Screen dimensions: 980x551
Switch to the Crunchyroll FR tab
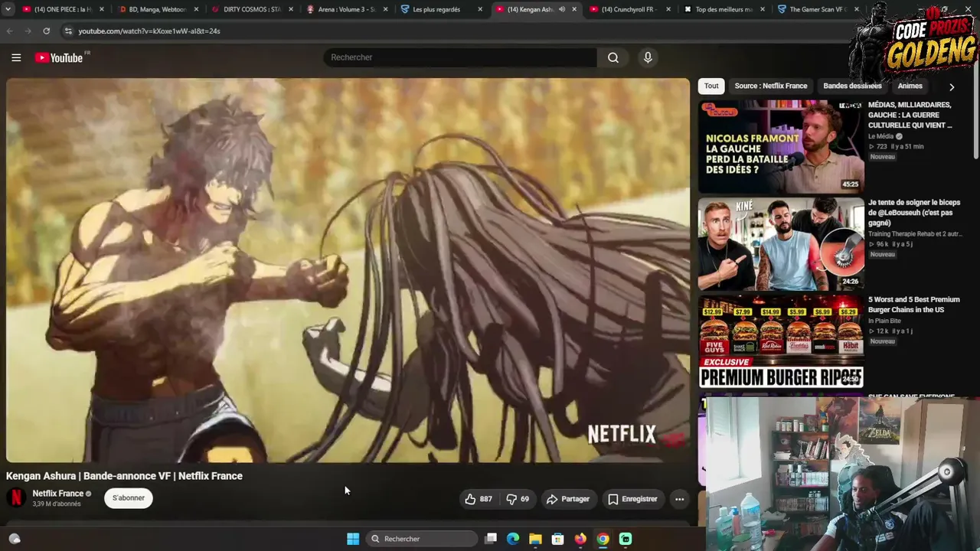(629, 9)
